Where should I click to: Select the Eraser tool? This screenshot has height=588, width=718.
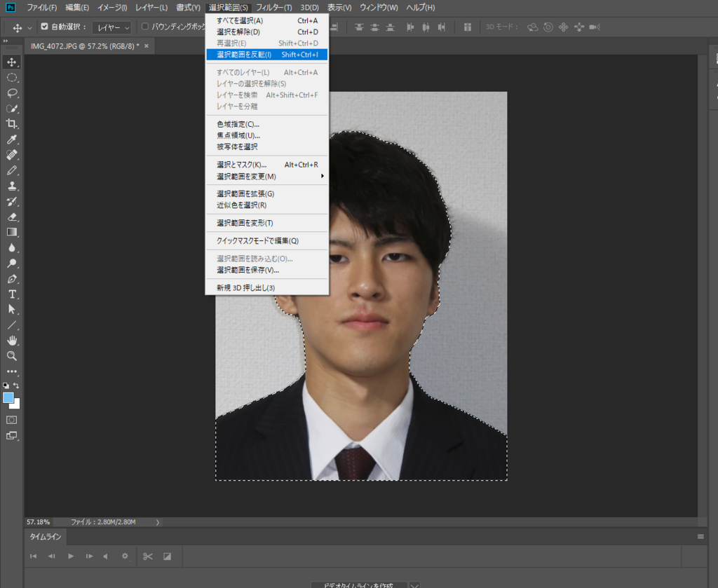[x=12, y=217]
